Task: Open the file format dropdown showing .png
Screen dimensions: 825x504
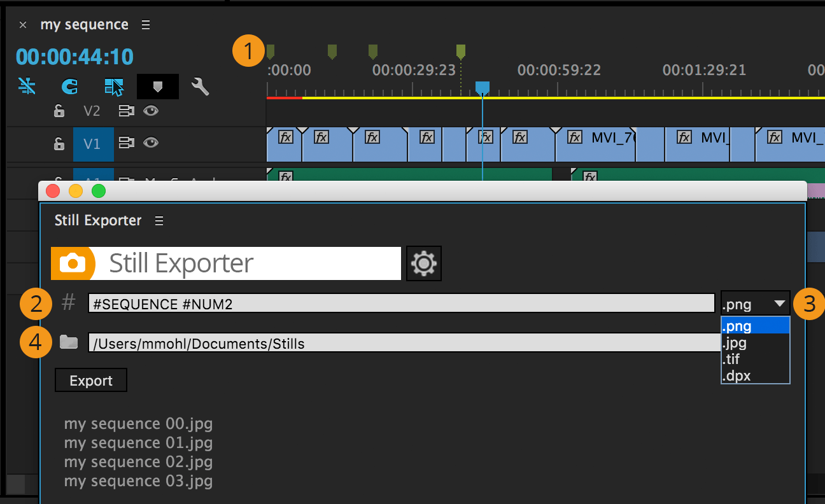Action: 755,304
